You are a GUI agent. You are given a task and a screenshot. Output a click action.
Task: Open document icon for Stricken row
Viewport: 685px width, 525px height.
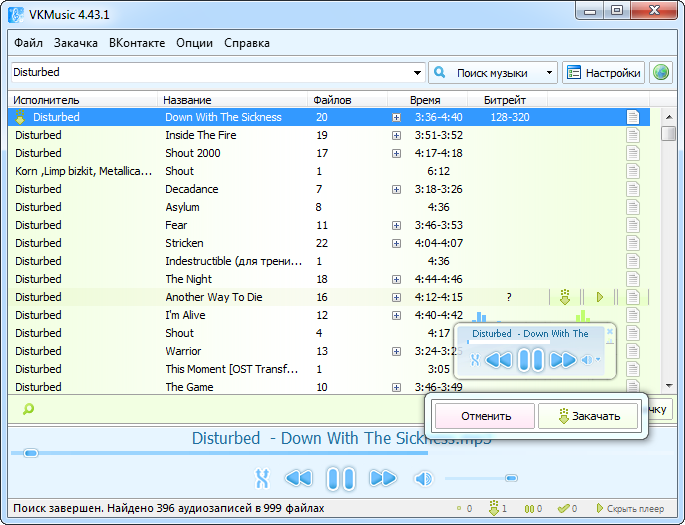[633, 243]
